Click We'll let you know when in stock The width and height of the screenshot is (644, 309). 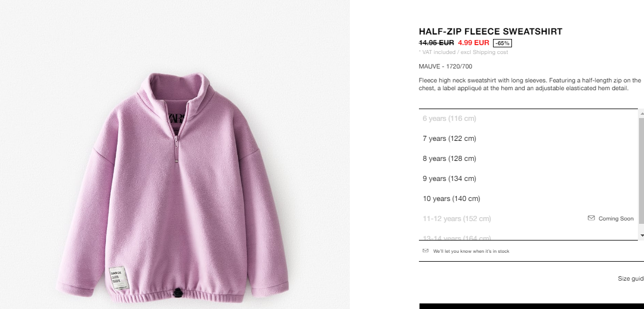tap(471, 251)
